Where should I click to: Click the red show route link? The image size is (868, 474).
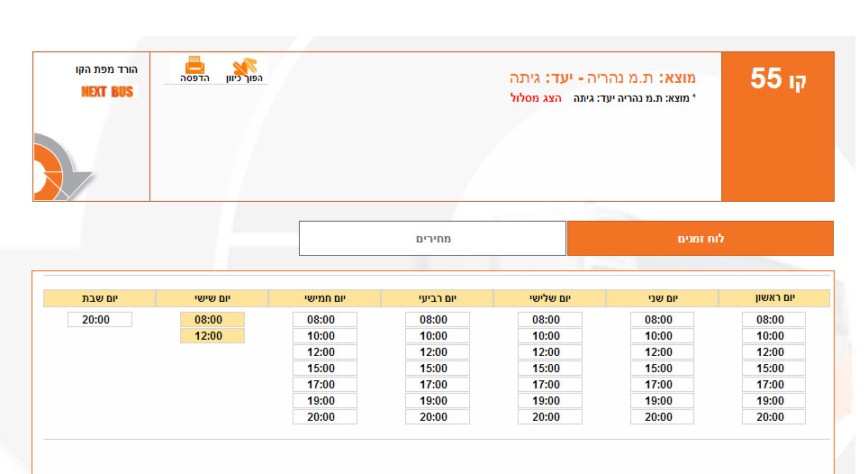(536, 97)
